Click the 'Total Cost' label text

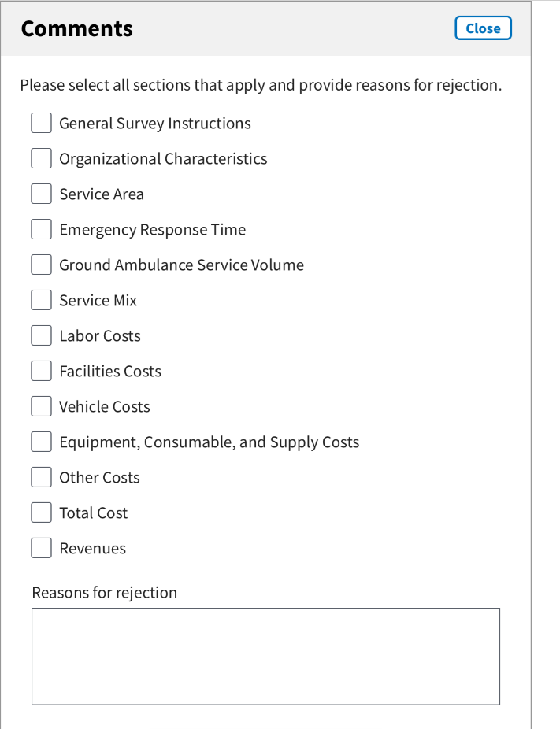(93, 513)
